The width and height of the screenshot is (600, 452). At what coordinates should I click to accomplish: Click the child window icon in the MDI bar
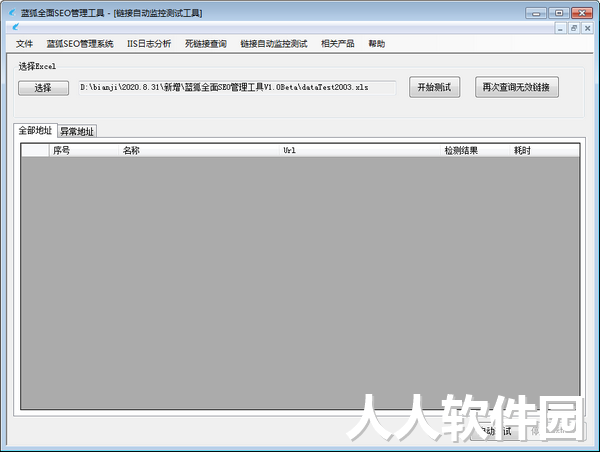(x=15, y=27)
